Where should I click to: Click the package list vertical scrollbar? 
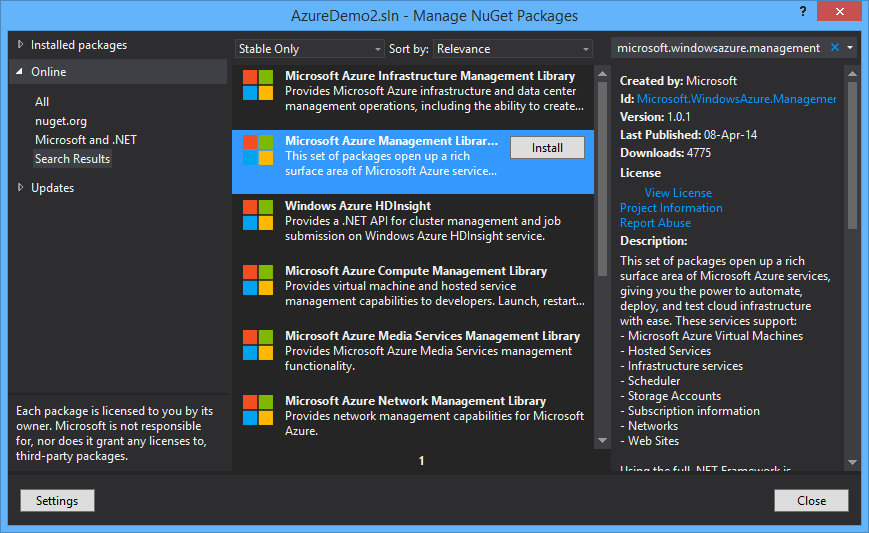point(602,250)
